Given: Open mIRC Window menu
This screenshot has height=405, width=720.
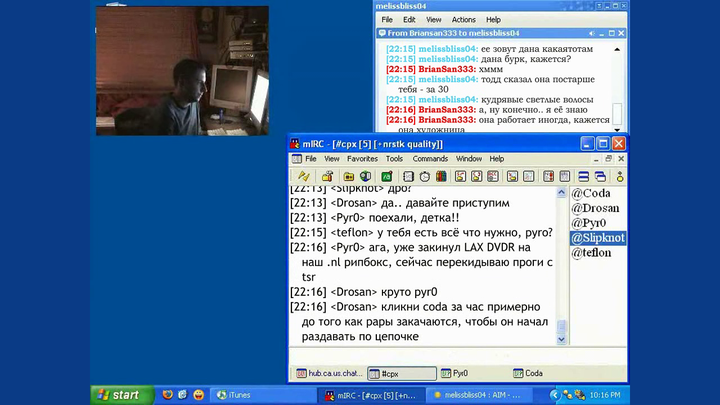Looking at the screenshot, I should 469,159.
